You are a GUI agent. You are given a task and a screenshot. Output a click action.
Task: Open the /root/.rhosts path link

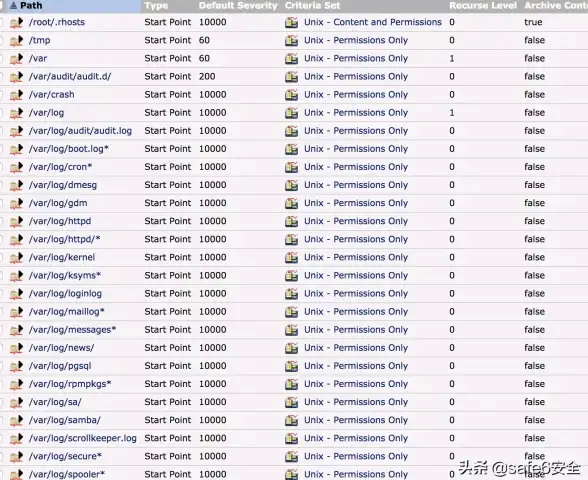(57, 22)
